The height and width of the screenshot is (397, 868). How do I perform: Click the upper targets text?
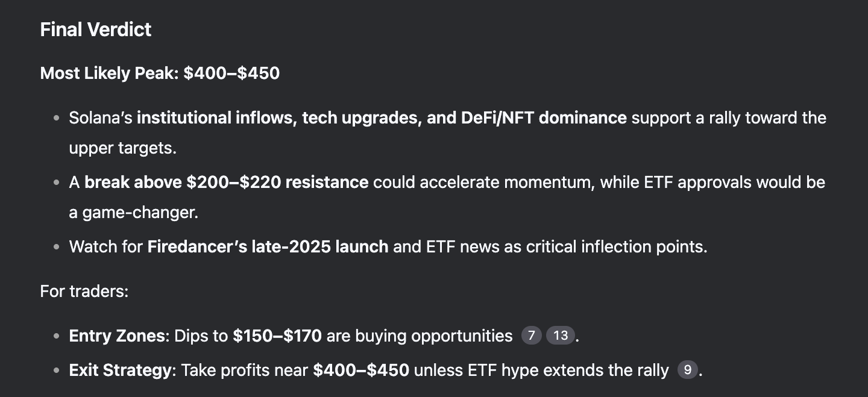coord(122,148)
